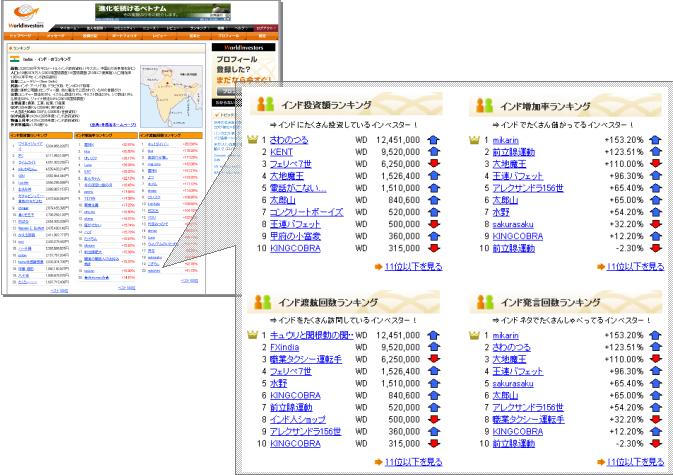Click the up arrow beside mikarin in インド増加率ランキング
Screen dimensions: 673x475
(655, 140)
